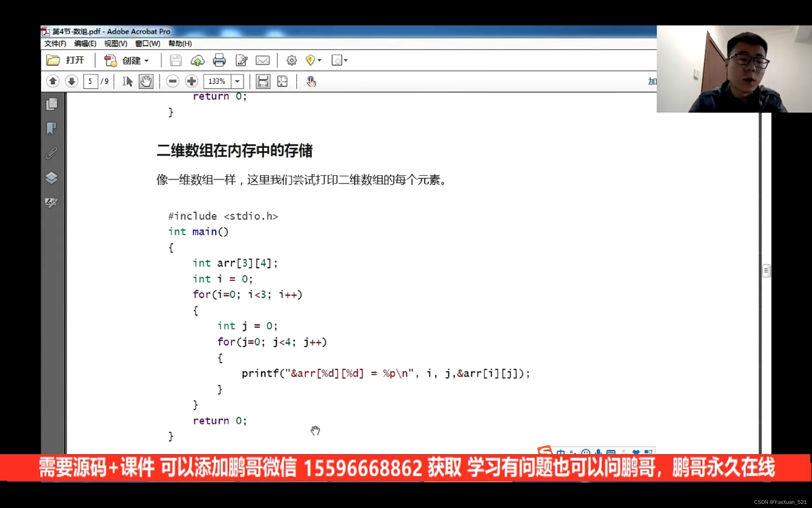The width and height of the screenshot is (812, 508).
Task: Click the printf line in the code
Action: 386,374
